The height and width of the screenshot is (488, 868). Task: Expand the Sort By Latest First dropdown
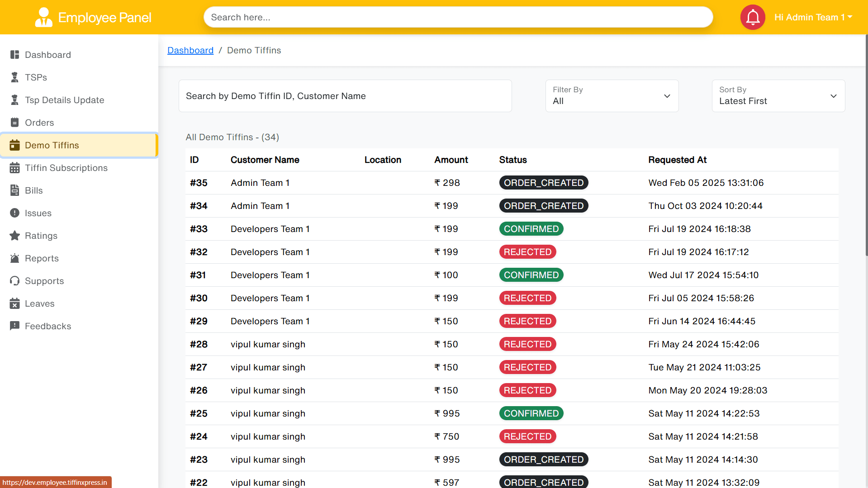point(778,96)
